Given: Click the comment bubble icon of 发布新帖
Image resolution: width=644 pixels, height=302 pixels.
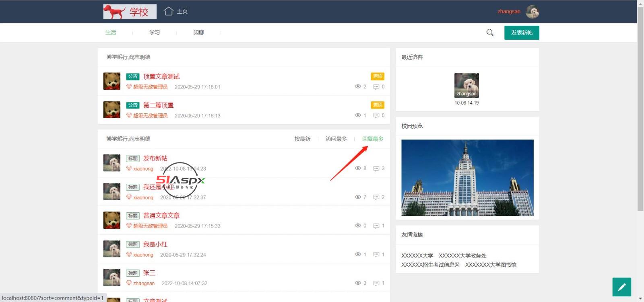Looking at the screenshot, I should point(376,169).
